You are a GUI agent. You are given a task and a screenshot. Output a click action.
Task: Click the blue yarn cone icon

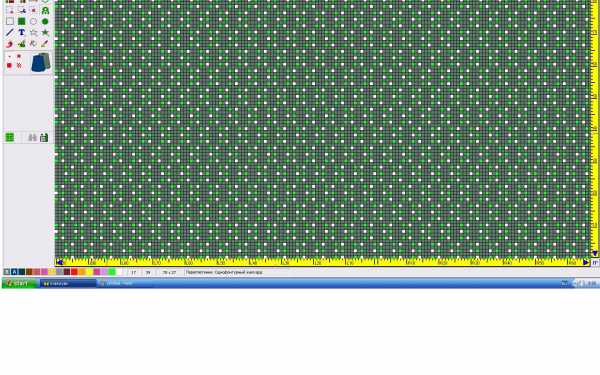[x=40, y=62]
